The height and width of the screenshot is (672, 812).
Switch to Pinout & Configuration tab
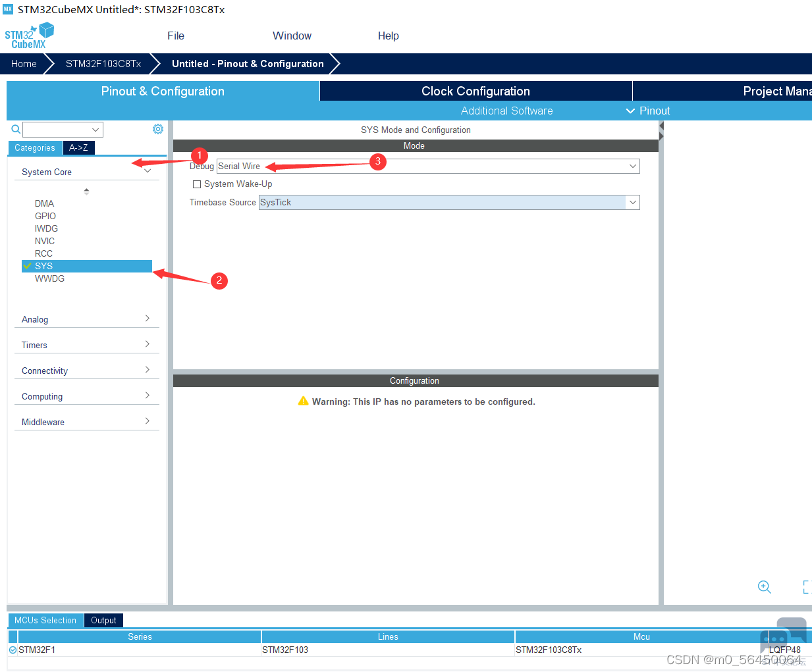(163, 91)
